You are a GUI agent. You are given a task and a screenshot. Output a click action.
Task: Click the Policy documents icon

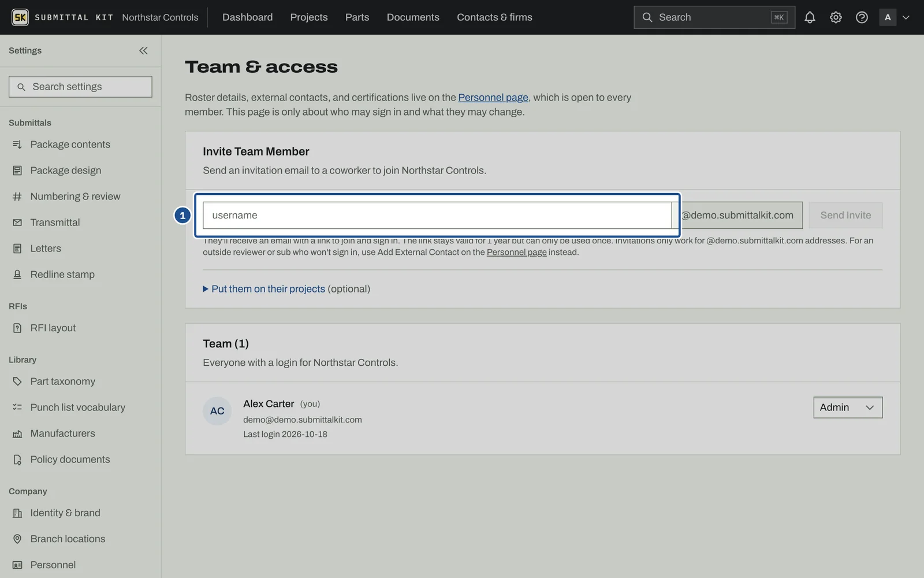click(x=17, y=460)
